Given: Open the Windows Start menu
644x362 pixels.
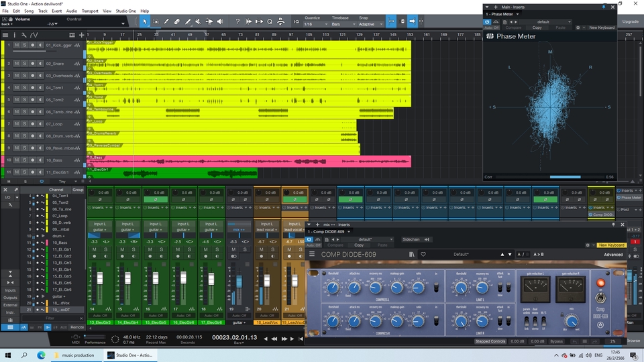Looking at the screenshot, I should (8, 355).
